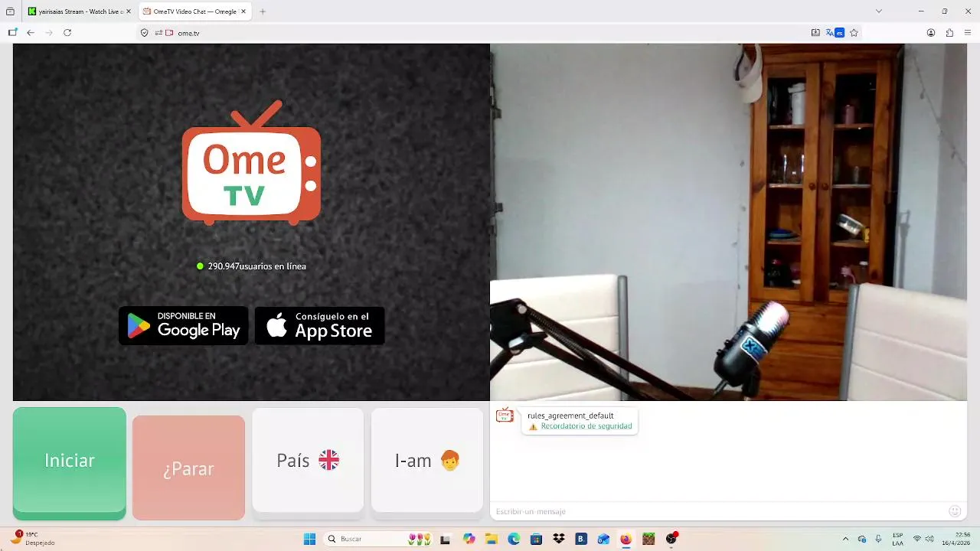980x551 pixels.
Task: Click the blue link extension icon in the address bar
Action: (840, 33)
